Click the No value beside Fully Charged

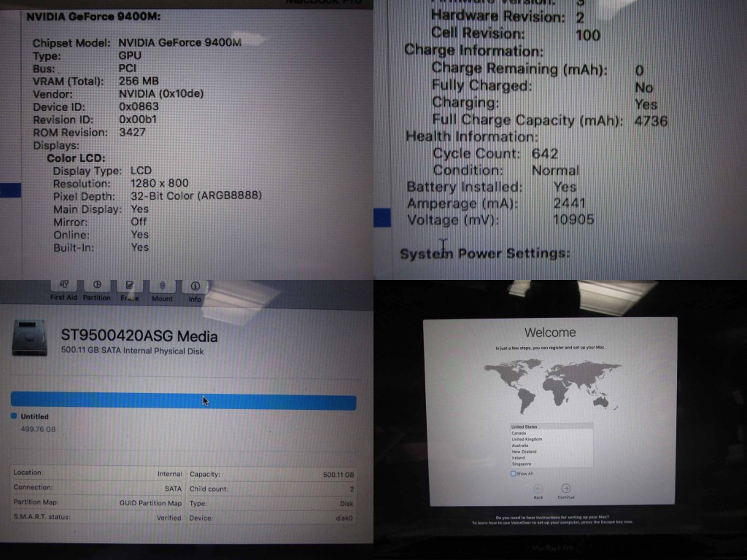tap(644, 87)
